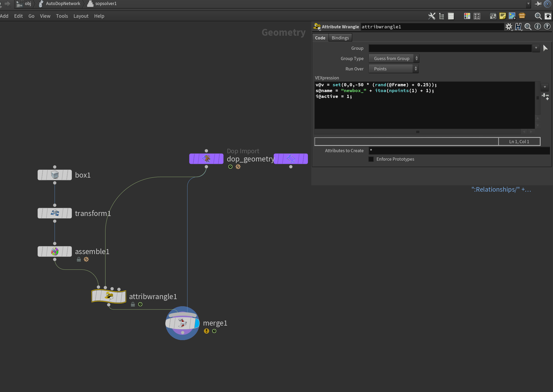
Task: Open the Run Over dropdown
Action: click(x=393, y=69)
